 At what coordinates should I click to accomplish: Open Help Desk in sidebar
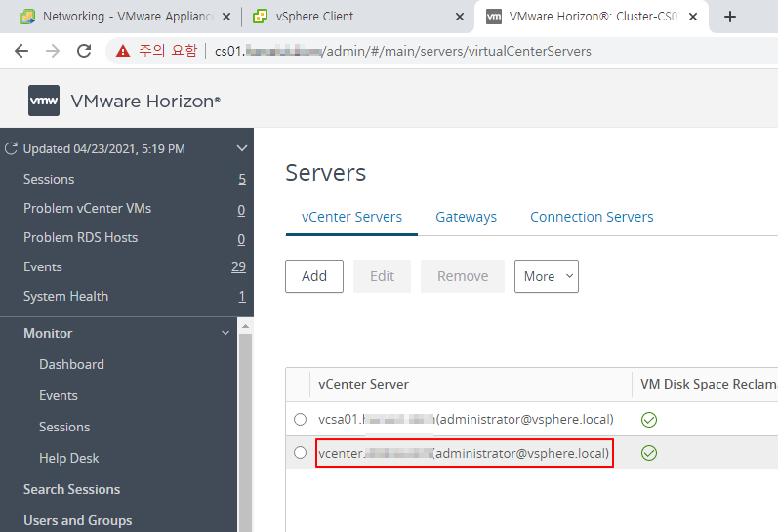tap(68, 458)
